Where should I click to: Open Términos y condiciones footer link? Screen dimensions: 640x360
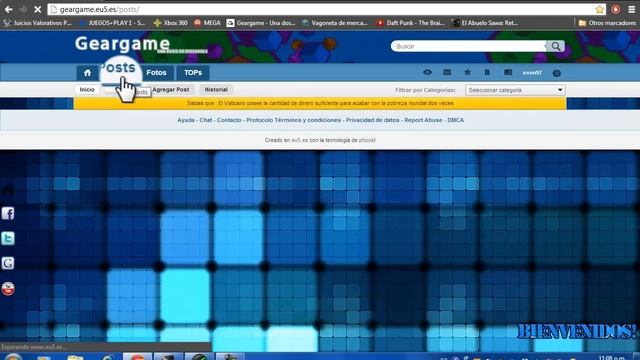(x=308, y=120)
